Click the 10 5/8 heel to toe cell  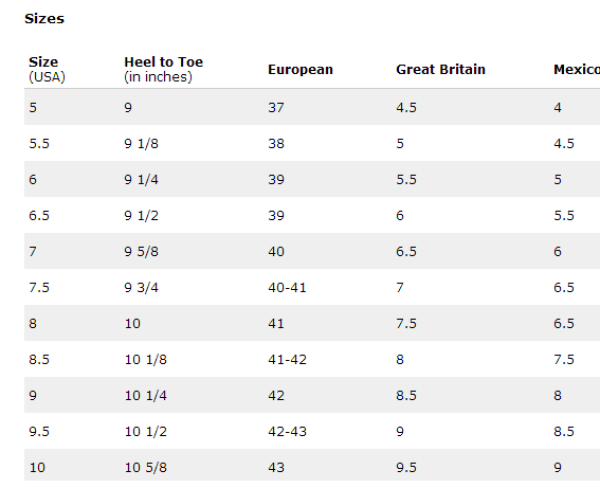146,467
